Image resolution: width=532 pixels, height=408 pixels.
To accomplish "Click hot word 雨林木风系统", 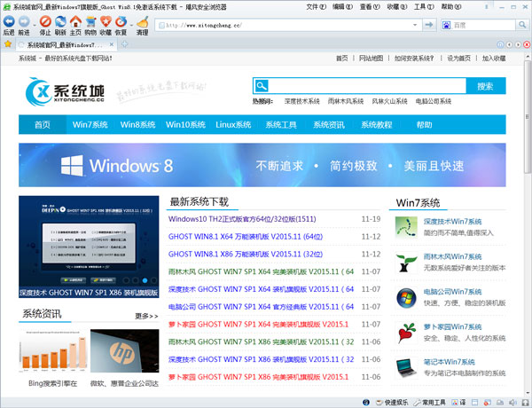I will (346, 101).
